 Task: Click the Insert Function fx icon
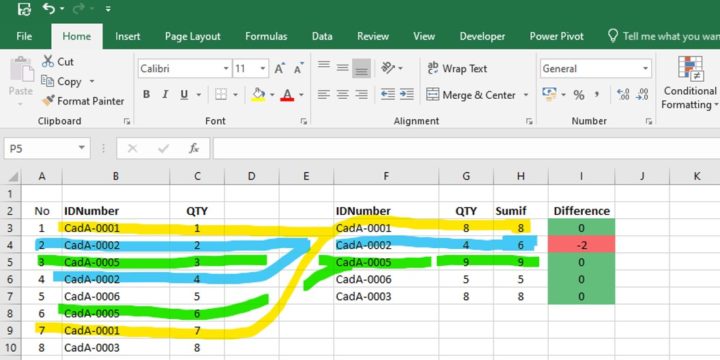(x=194, y=148)
